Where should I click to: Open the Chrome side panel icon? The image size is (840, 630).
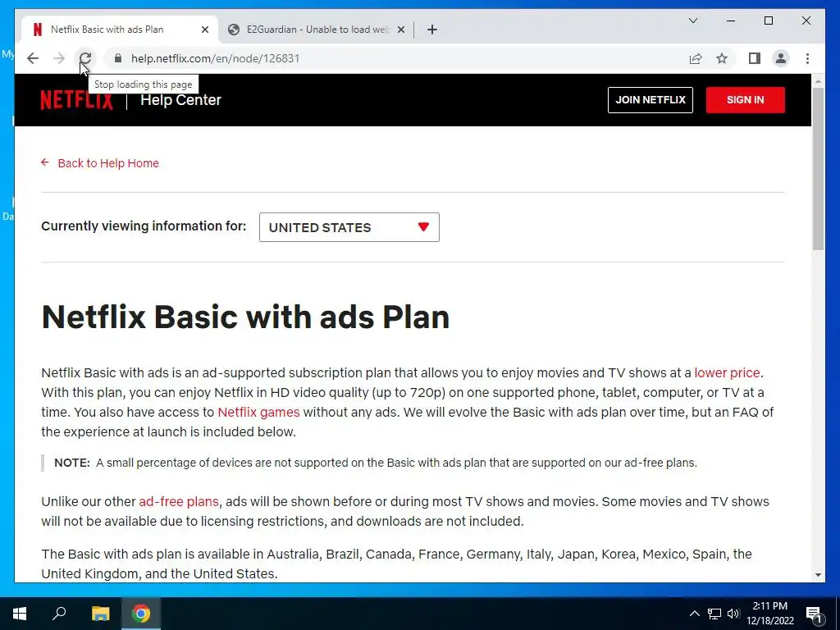pyautogui.click(x=755, y=58)
